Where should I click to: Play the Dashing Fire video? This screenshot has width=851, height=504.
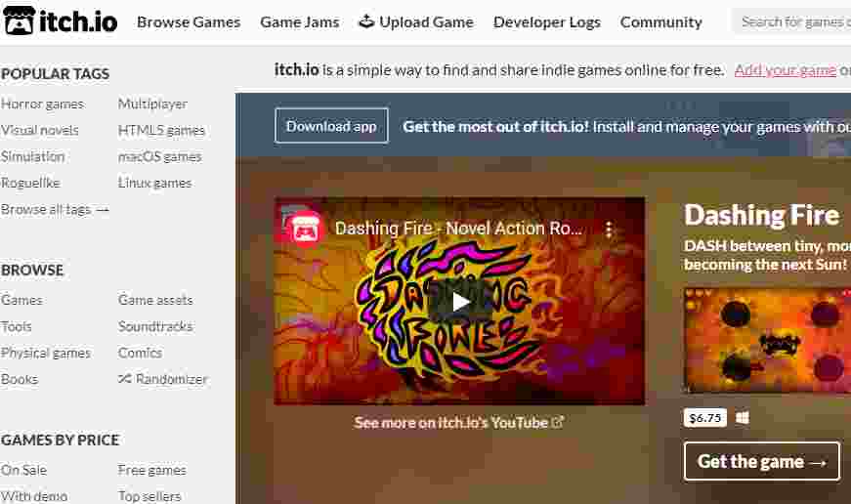(x=459, y=302)
